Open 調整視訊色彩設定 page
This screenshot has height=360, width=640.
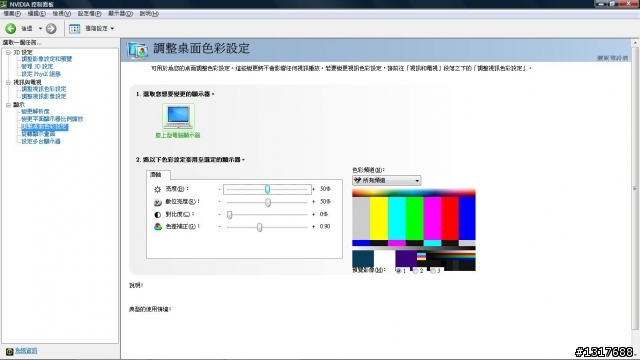click(x=44, y=89)
